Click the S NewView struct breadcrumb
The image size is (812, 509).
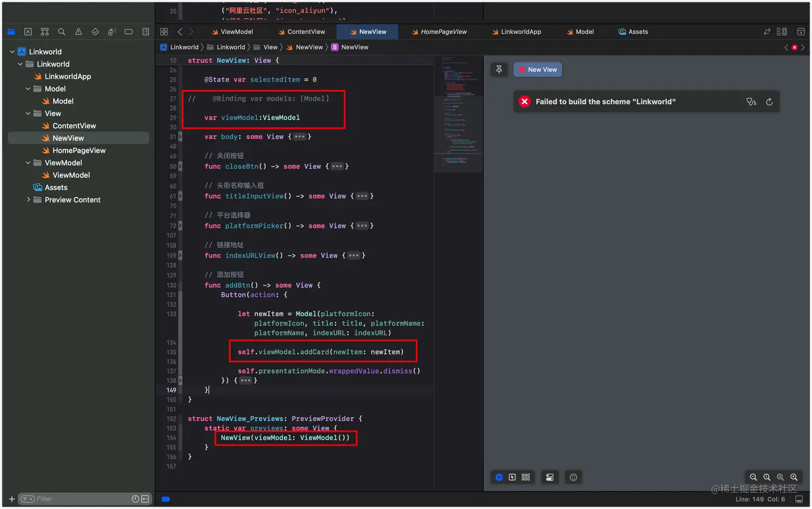[350, 47]
